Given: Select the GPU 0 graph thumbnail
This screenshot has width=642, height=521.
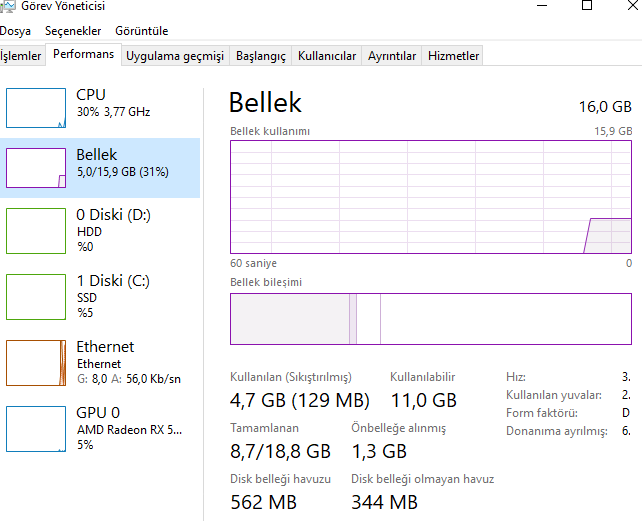Looking at the screenshot, I should pyautogui.click(x=36, y=428).
